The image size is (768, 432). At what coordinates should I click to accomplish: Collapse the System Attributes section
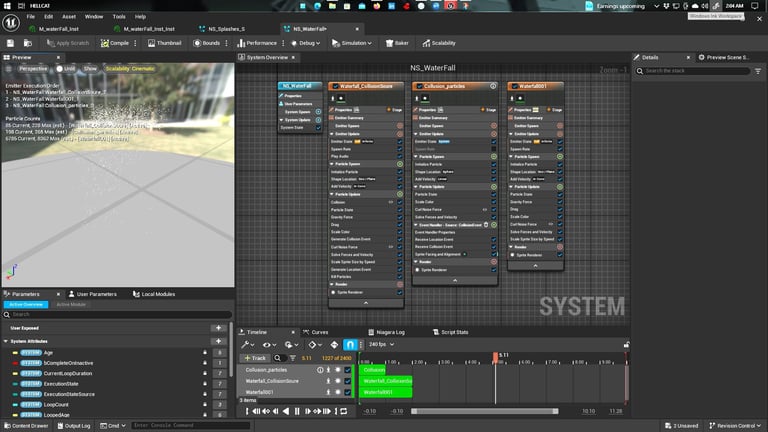coord(6,341)
